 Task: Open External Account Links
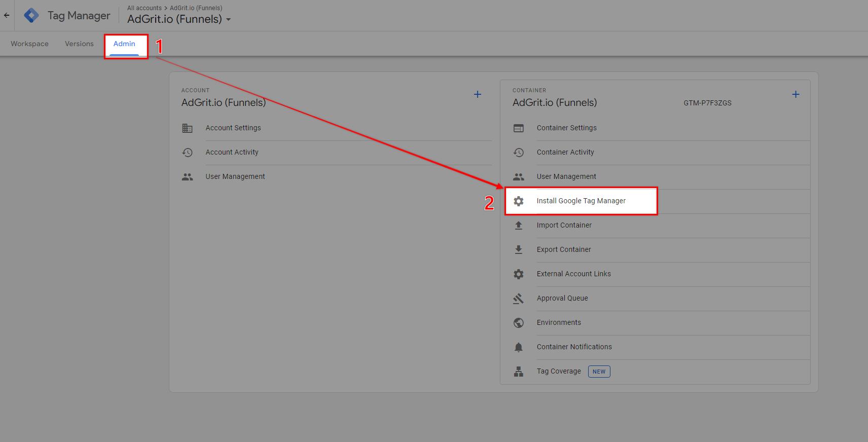point(574,274)
